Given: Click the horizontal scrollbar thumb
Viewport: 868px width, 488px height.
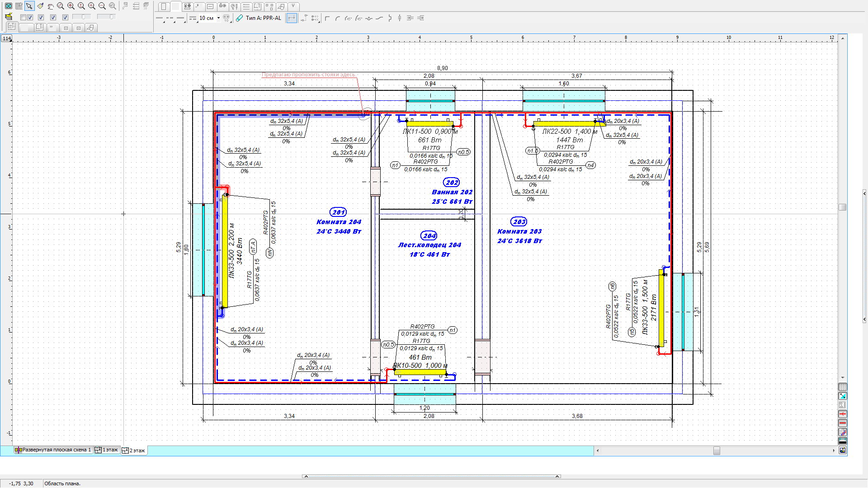Looking at the screenshot, I should click(x=717, y=450).
